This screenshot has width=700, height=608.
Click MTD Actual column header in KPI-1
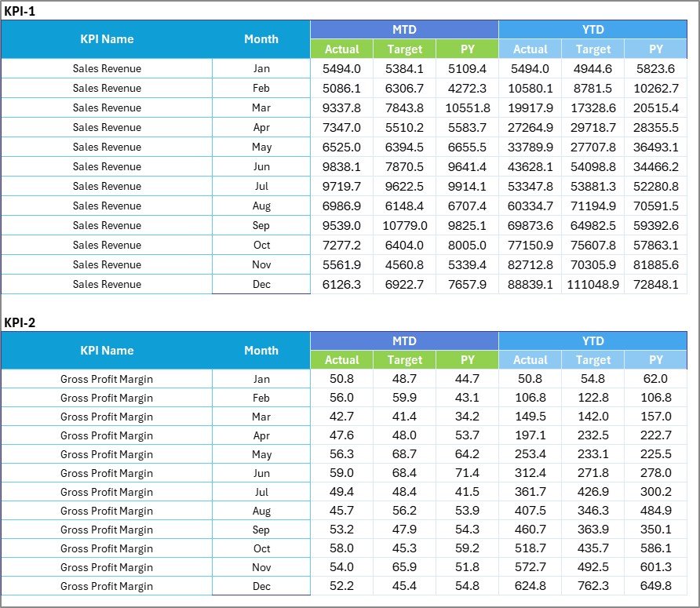[x=342, y=49]
